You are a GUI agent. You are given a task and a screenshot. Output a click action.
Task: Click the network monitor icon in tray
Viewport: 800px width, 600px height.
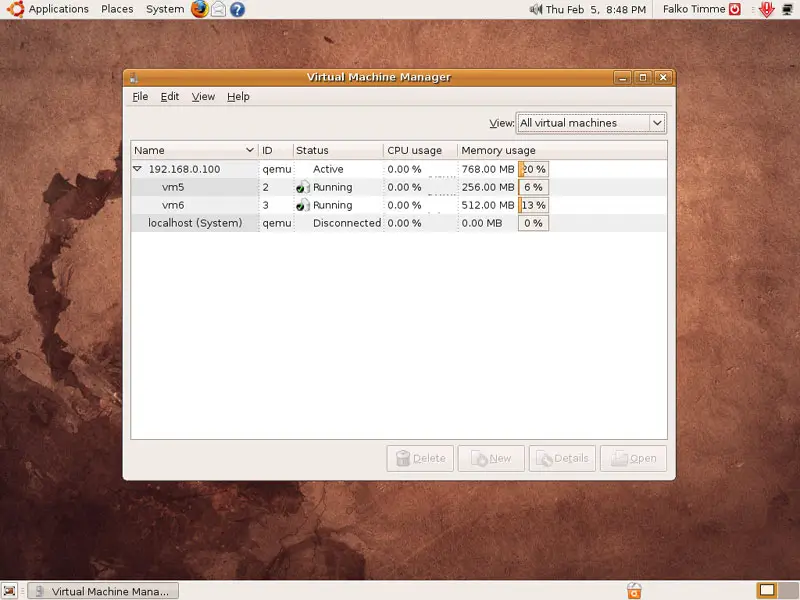tap(787, 9)
